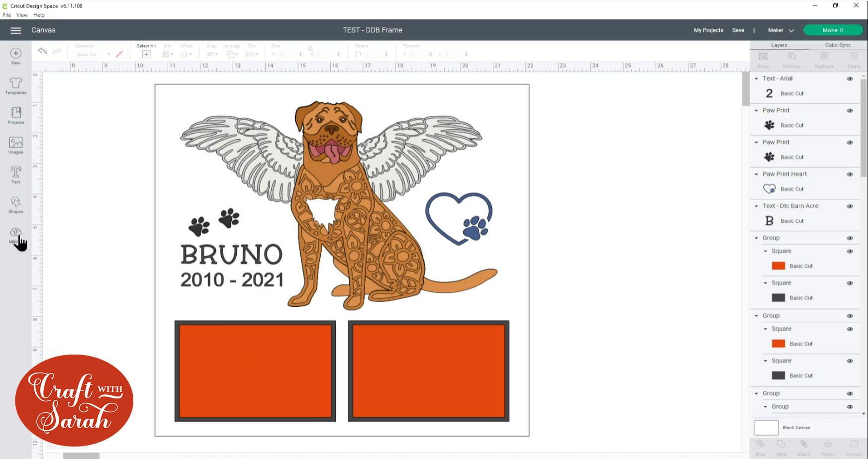Viewport: 868px width, 459px height.
Task: Switch to the Color Sync tab
Action: click(x=838, y=45)
